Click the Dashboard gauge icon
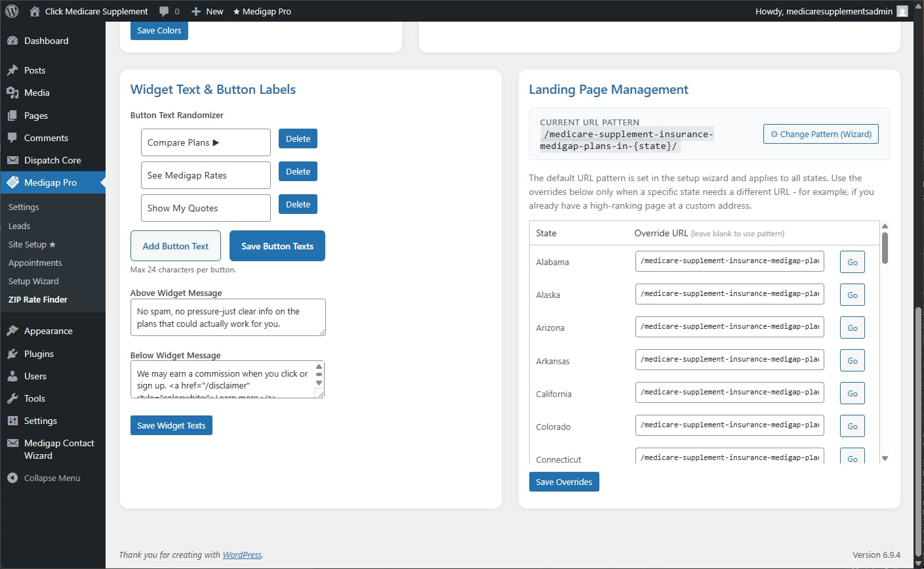The image size is (924, 569). 12,41
